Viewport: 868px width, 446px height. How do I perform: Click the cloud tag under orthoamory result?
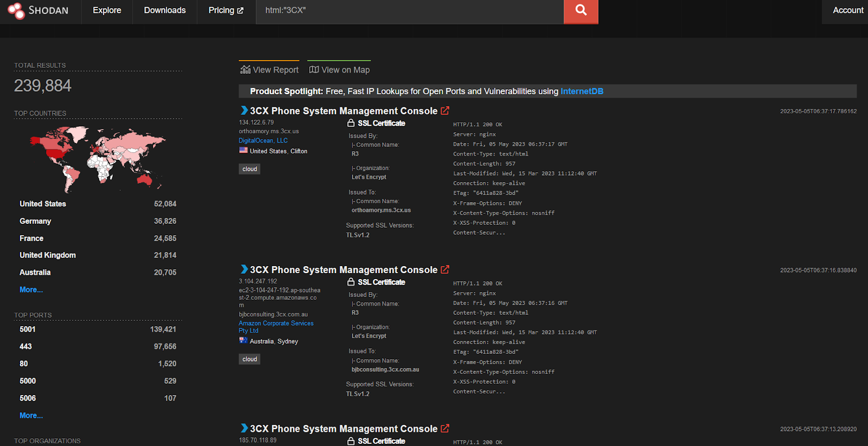click(x=250, y=169)
